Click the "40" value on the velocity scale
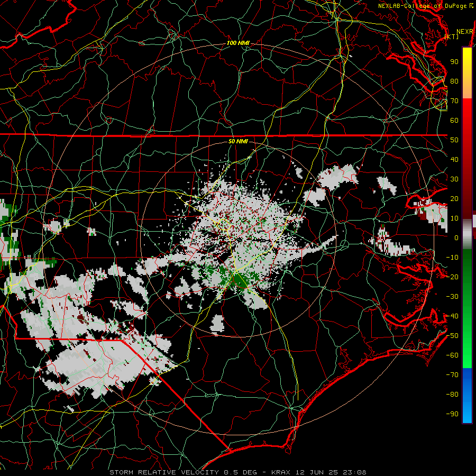 coord(454,160)
